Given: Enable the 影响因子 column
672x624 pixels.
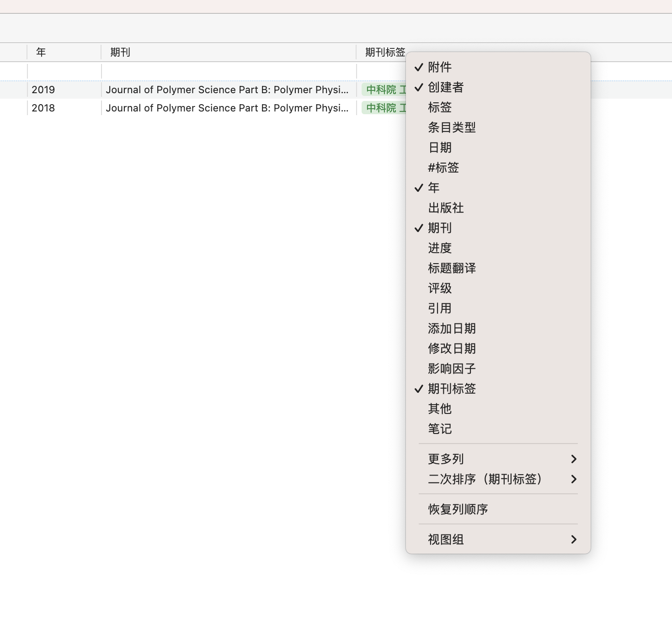Looking at the screenshot, I should click(x=498, y=369).
